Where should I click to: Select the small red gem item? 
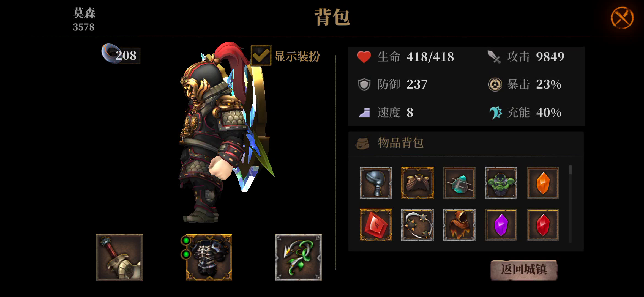point(543,225)
